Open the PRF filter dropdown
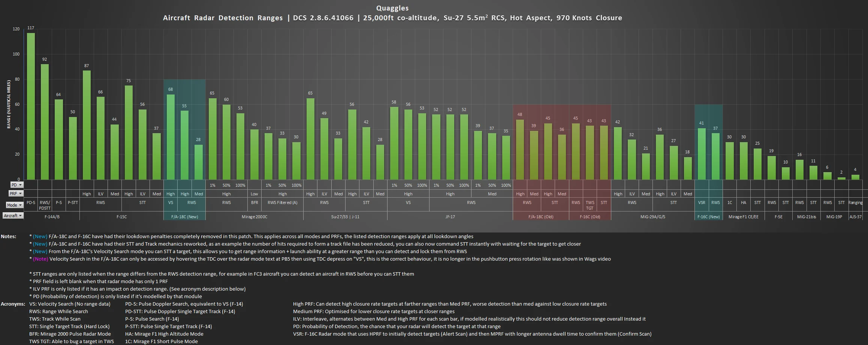Screen dimensions: 868x345 click(x=16, y=193)
